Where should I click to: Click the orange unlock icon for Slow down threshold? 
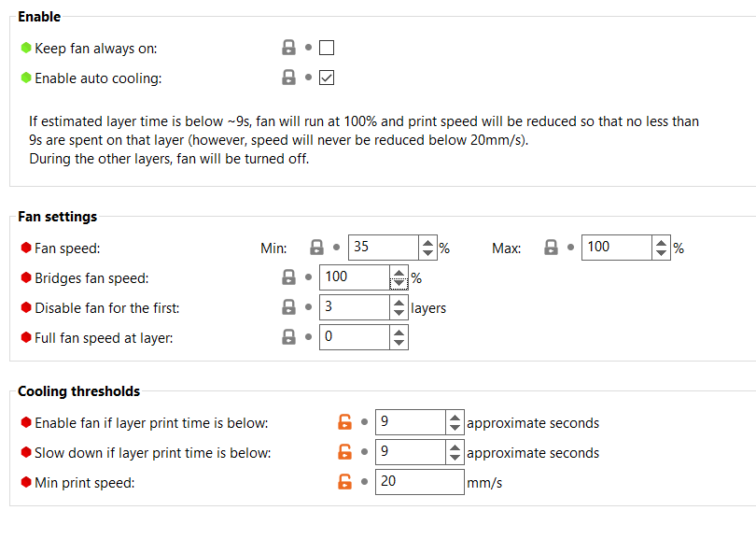pyautogui.click(x=344, y=451)
